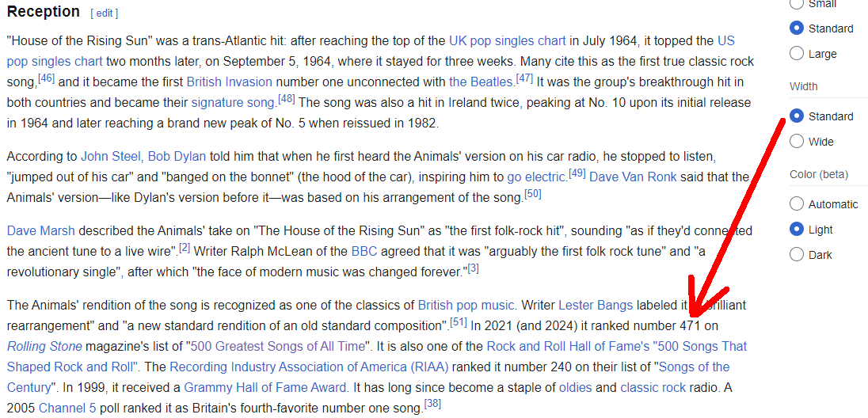Follow the go electric link
Screen dimensions: 868x418
pos(536,177)
